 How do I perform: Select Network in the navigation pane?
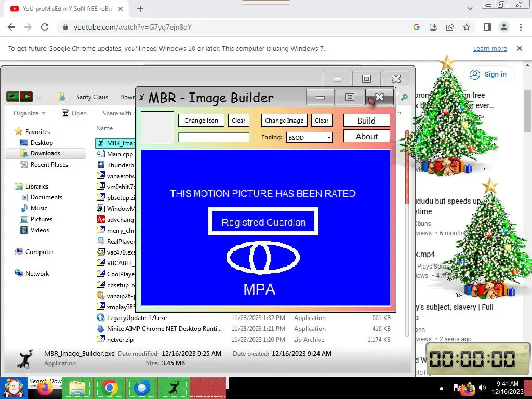pos(37,273)
